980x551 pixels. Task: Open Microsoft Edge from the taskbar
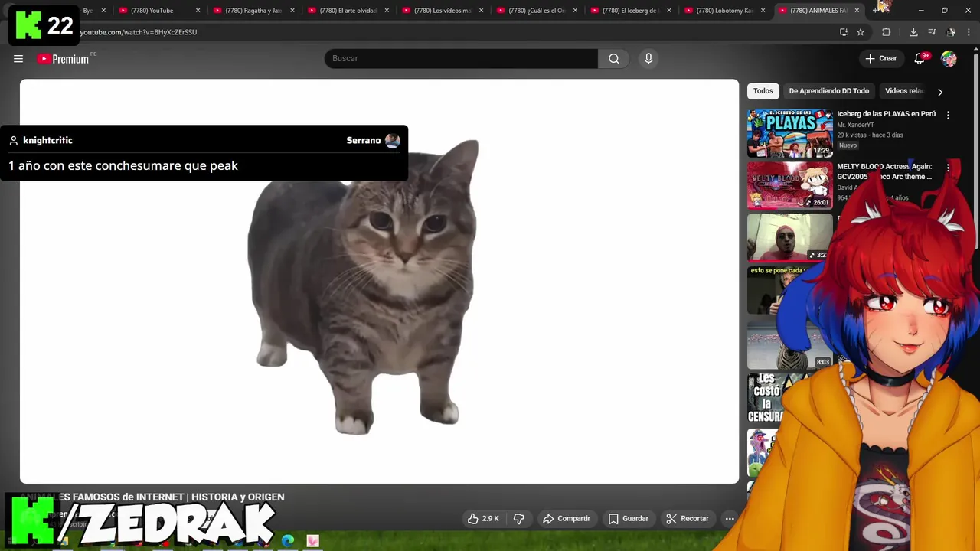[x=288, y=541]
